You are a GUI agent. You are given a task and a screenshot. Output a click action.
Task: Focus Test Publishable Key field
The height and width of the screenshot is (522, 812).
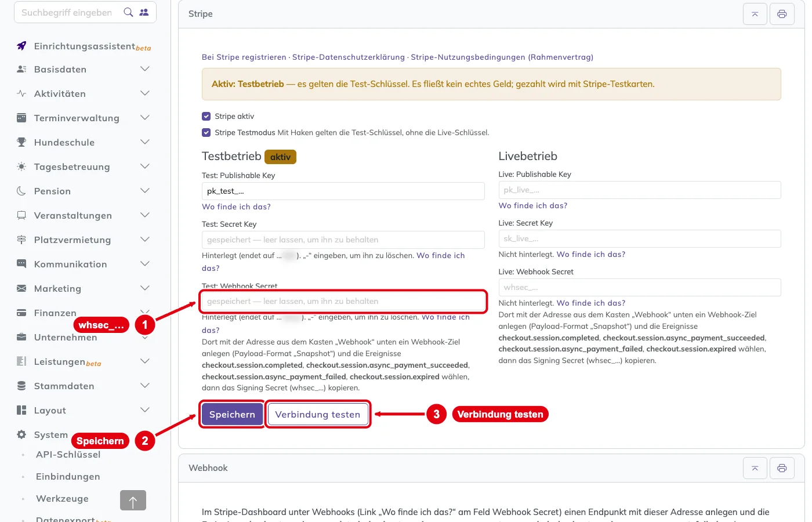tap(343, 191)
